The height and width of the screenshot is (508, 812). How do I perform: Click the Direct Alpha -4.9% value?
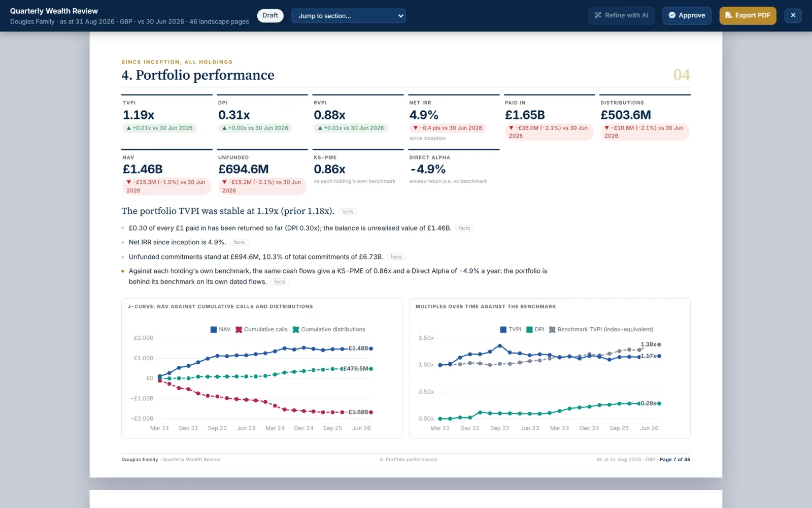pyautogui.click(x=428, y=169)
